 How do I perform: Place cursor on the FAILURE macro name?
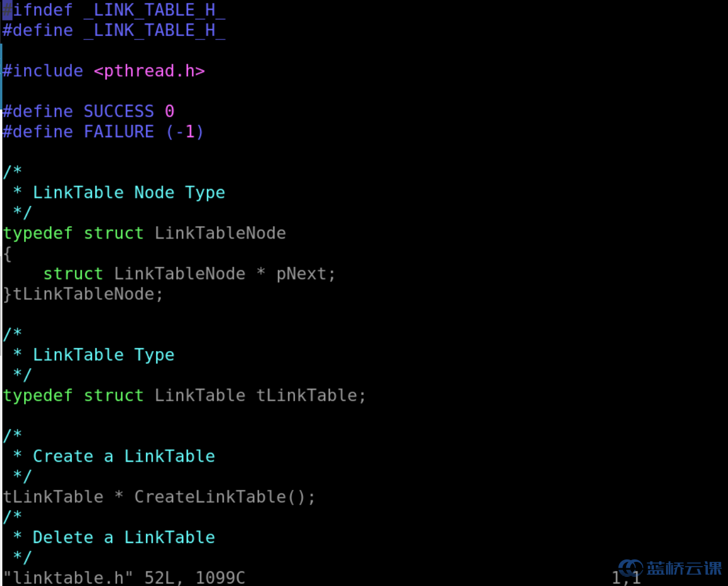[x=118, y=132]
